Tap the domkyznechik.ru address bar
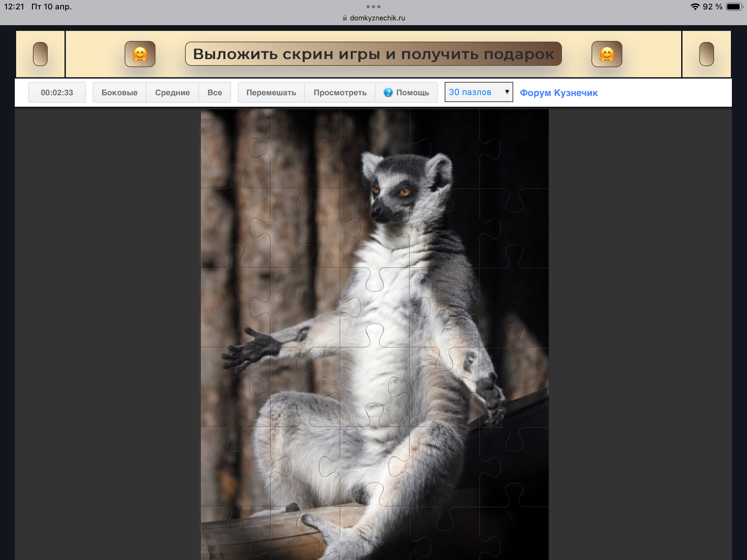Image resolution: width=747 pixels, height=560 pixels. [x=377, y=18]
